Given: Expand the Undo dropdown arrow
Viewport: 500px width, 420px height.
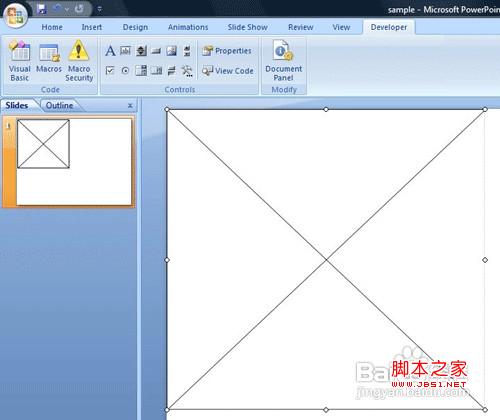Looking at the screenshot, I should click(x=67, y=9).
